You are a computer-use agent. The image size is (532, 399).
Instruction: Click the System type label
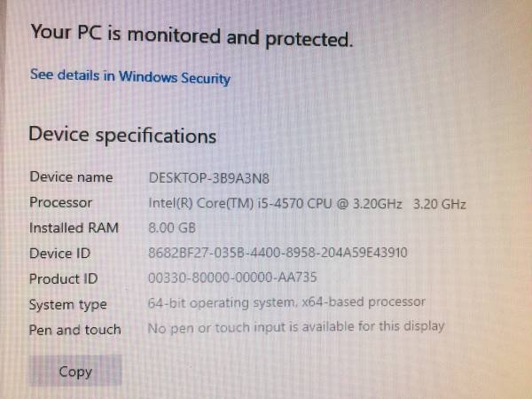point(68,305)
